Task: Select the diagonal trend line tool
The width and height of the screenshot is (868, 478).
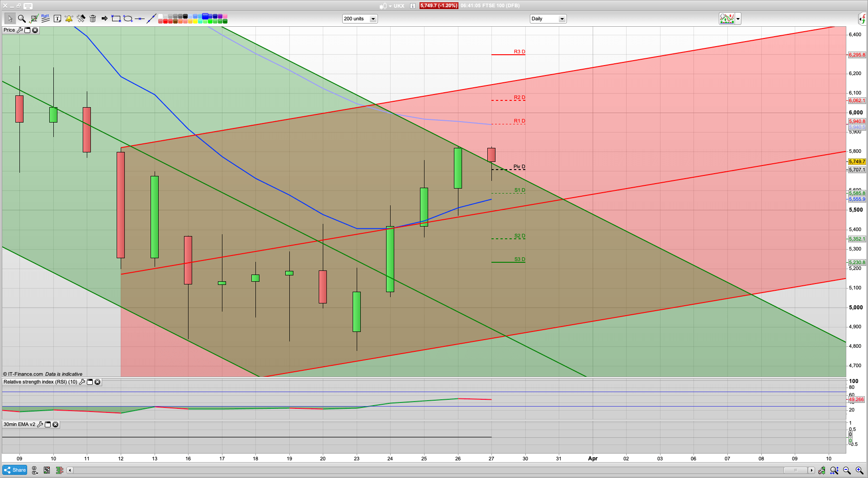Action: point(151,19)
